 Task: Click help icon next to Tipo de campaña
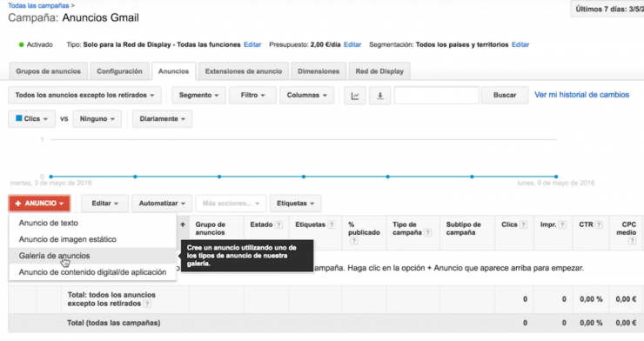coord(427,232)
